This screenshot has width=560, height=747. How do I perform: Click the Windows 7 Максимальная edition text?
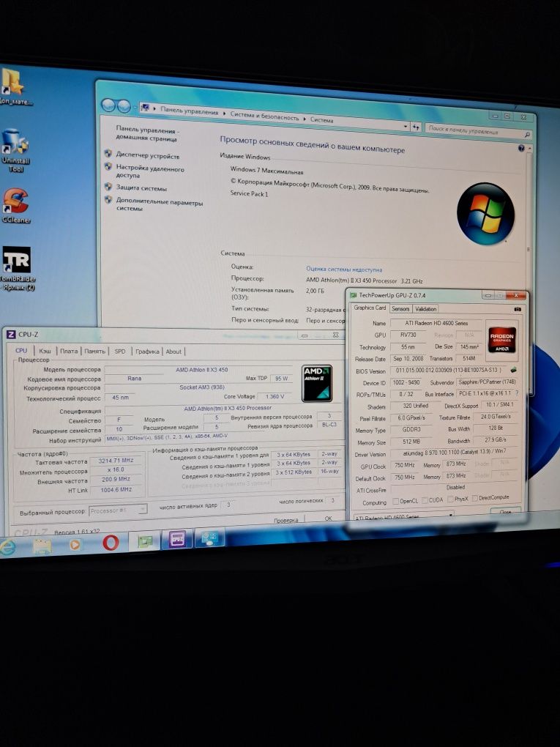pos(266,170)
